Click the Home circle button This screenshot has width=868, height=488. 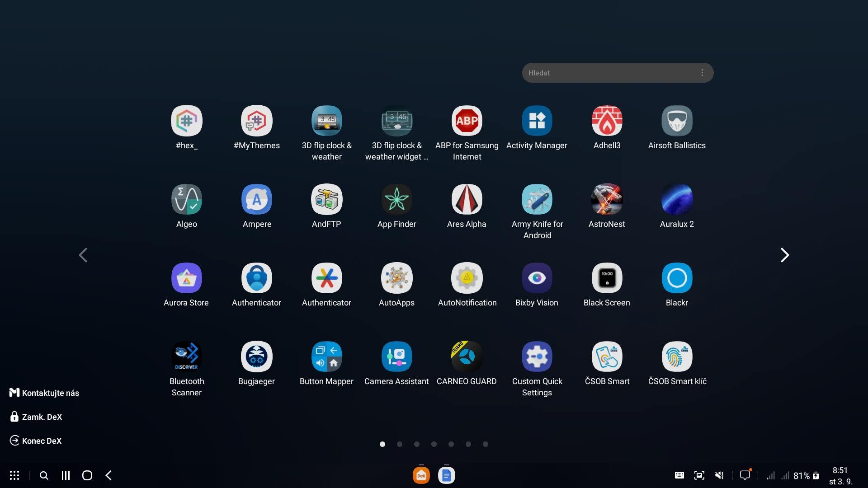click(87, 475)
